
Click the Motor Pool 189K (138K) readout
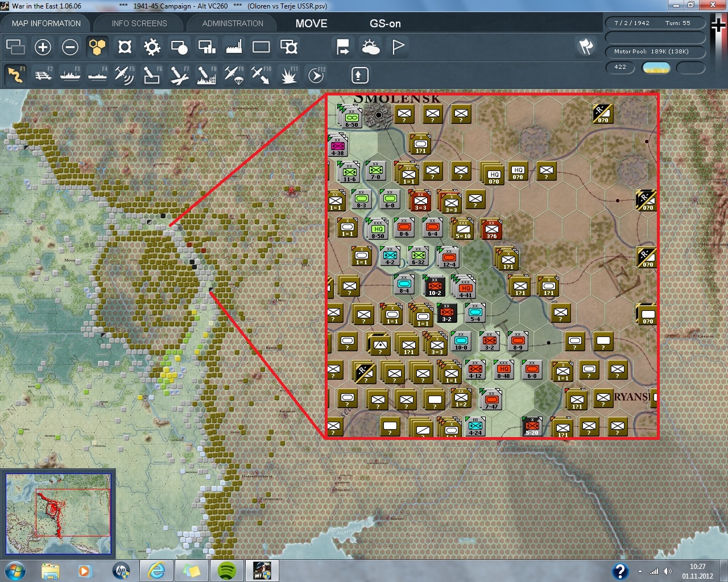[x=655, y=52]
